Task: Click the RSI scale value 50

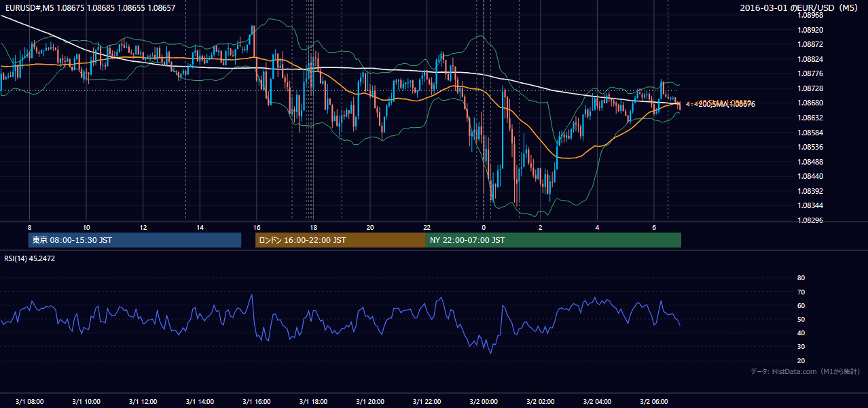Action: pyautogui.click(x=801, y=319)
